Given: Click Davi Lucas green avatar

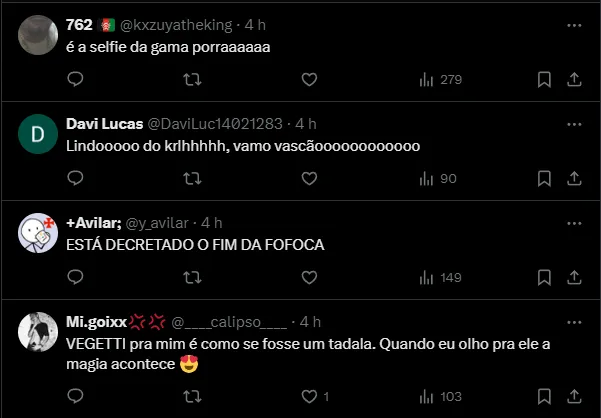Looking at the screenshot, I should 38,135.
